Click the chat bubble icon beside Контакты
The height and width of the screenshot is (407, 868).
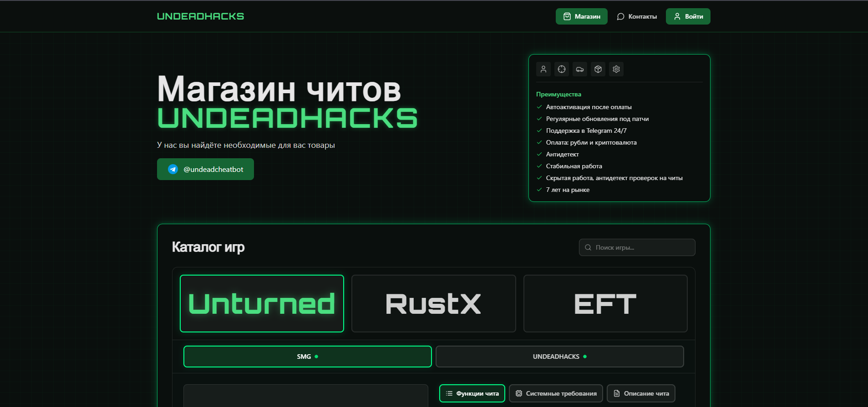point(620,16)
